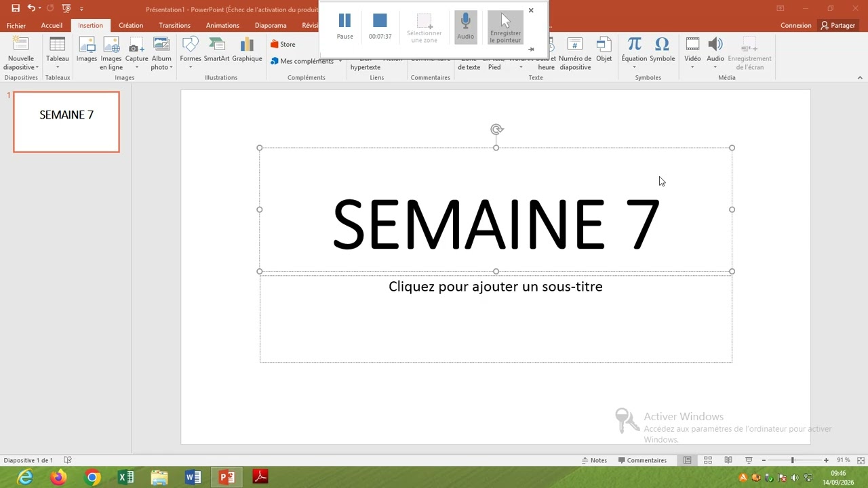Start slideshow from beginning in quick access toolbar

[66, 8]
